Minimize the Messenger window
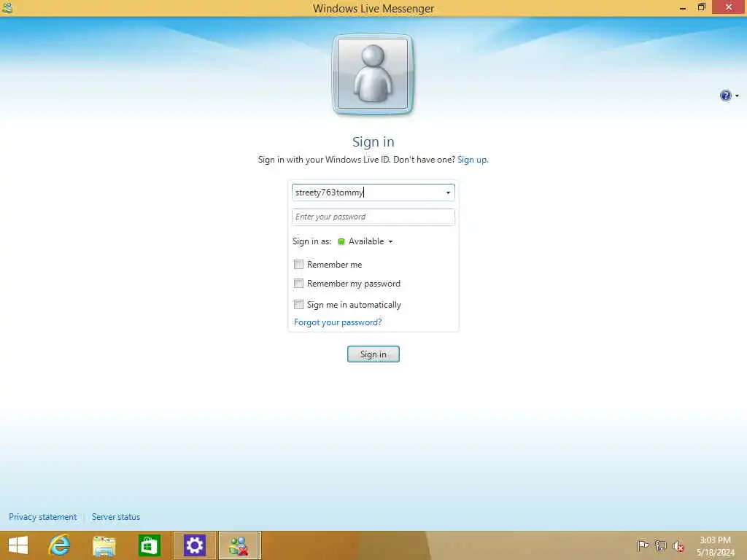This screenshot has width=747, height=560. tap(683, 7)
